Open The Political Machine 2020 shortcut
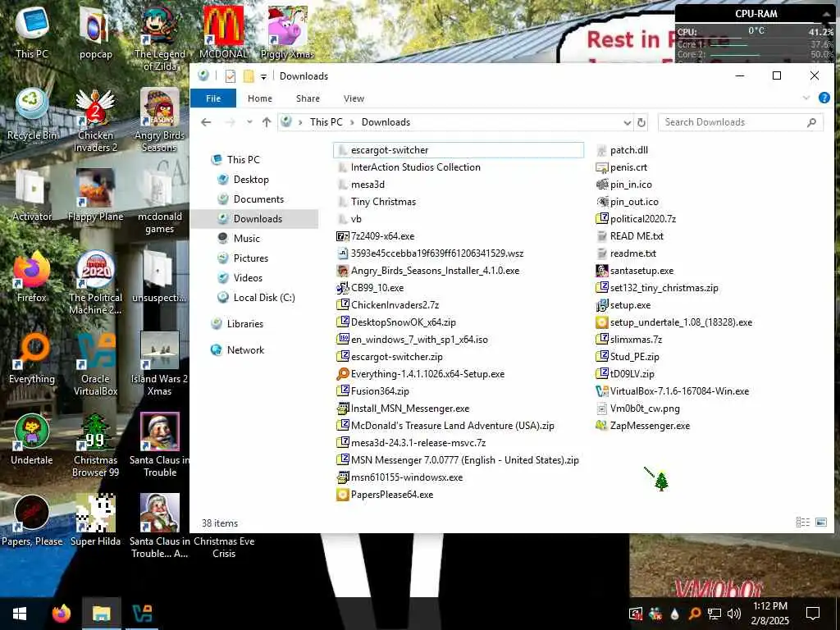Viewport: 840px width, 630px height. pos(95,283)
